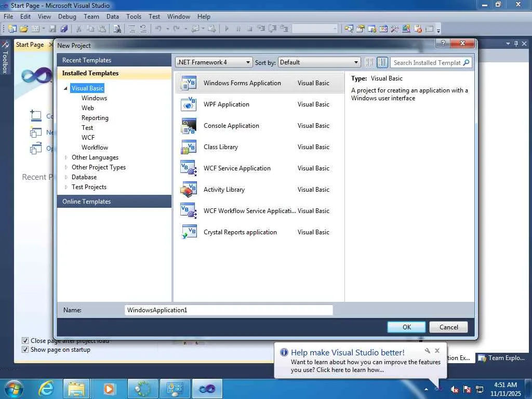Screen dimensions: 532x399
Task: Open the Online Templates section
Action: pyautogui.click(x=114, y=202)
